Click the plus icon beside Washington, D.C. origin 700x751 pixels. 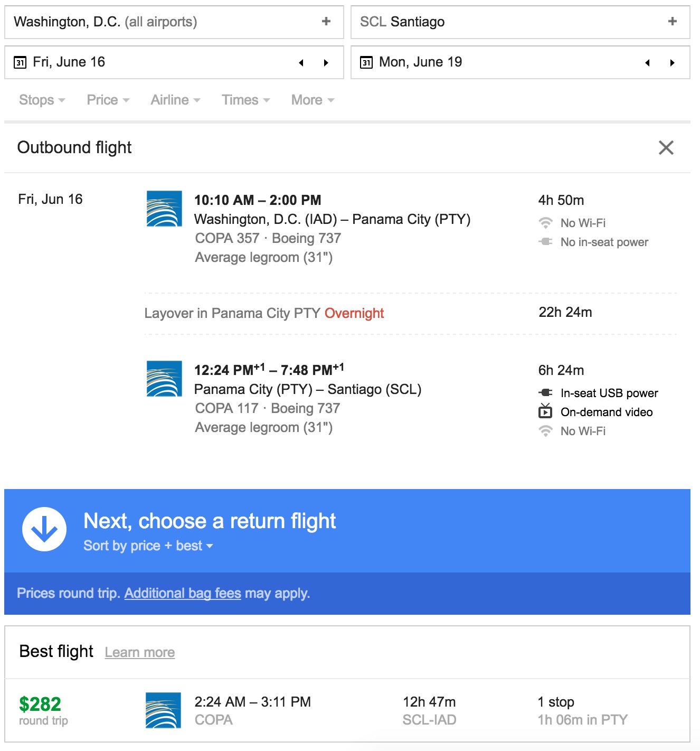point(326,22)
